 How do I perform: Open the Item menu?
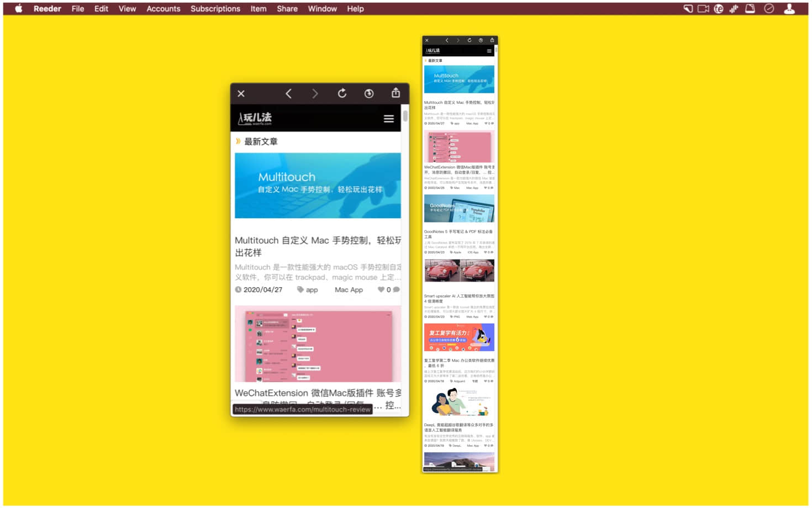pos(259,9)
